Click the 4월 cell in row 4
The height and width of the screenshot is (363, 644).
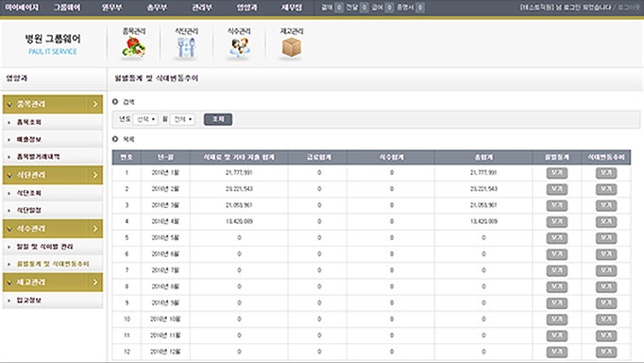tap(165, 221)
